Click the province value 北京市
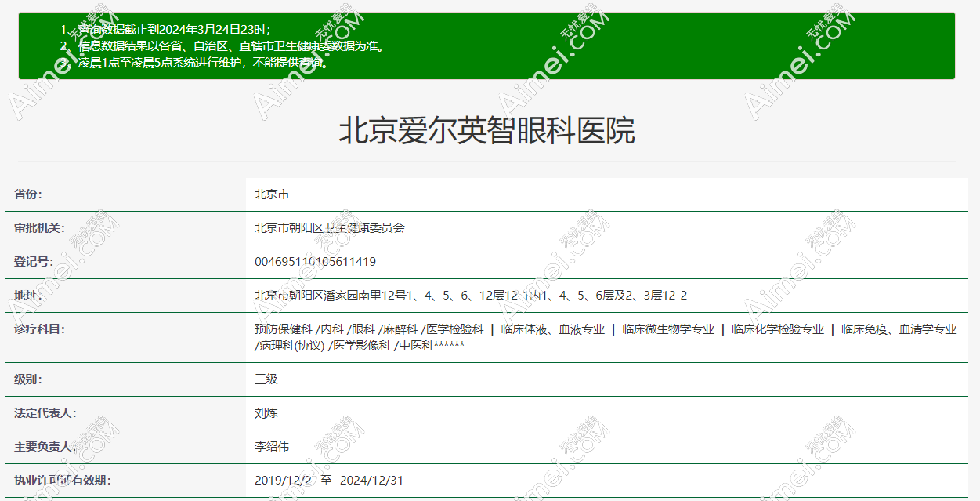The image size is (980, 501). pos(272,194)
